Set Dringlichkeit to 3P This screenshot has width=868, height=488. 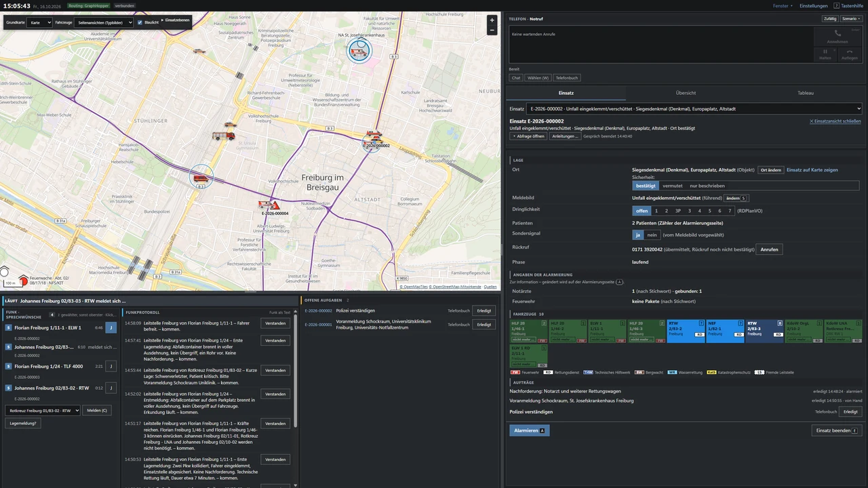677,211
